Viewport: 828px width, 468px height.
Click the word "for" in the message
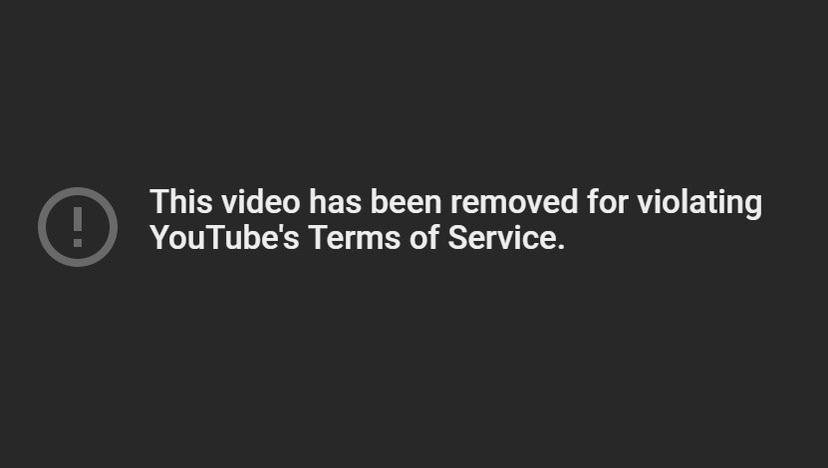click(x=607, y=202)
